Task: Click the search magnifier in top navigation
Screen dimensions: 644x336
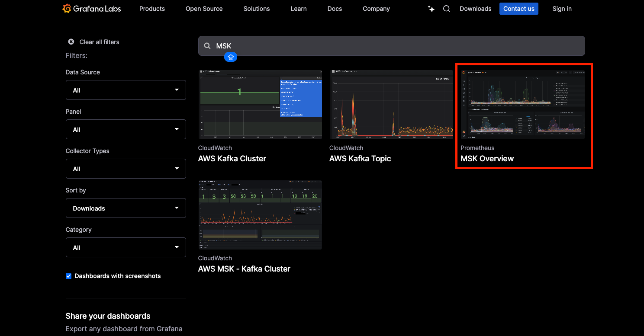Action: click(447, 9)
